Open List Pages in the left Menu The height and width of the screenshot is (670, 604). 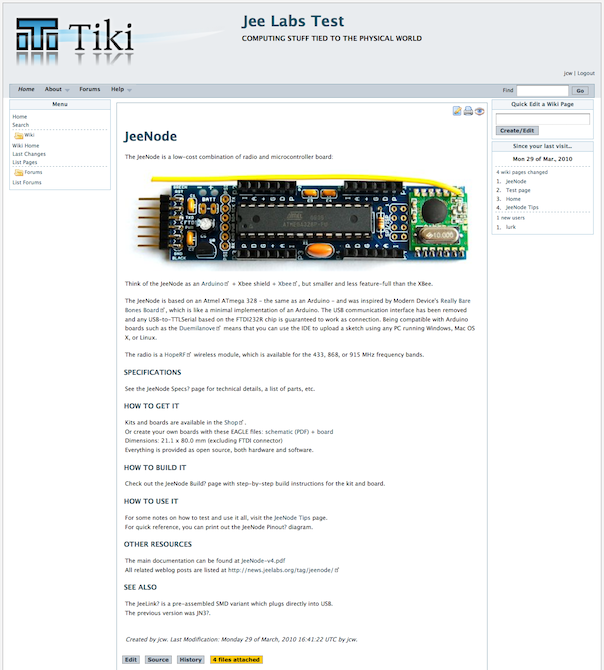pos(25,162)
